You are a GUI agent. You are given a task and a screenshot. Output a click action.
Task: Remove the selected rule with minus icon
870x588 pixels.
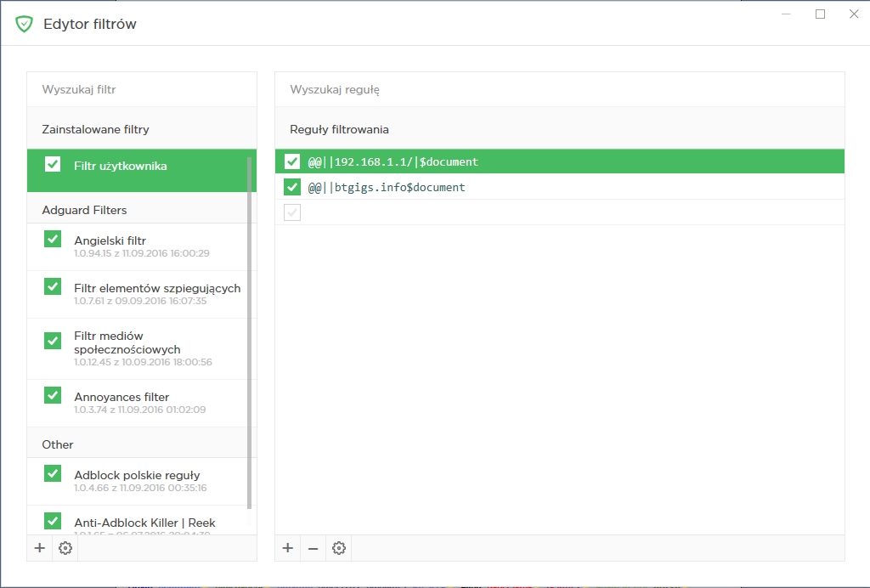313,548
